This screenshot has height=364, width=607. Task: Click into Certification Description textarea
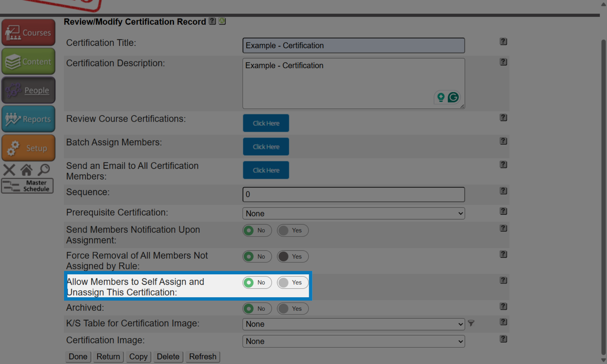(354, 84)
